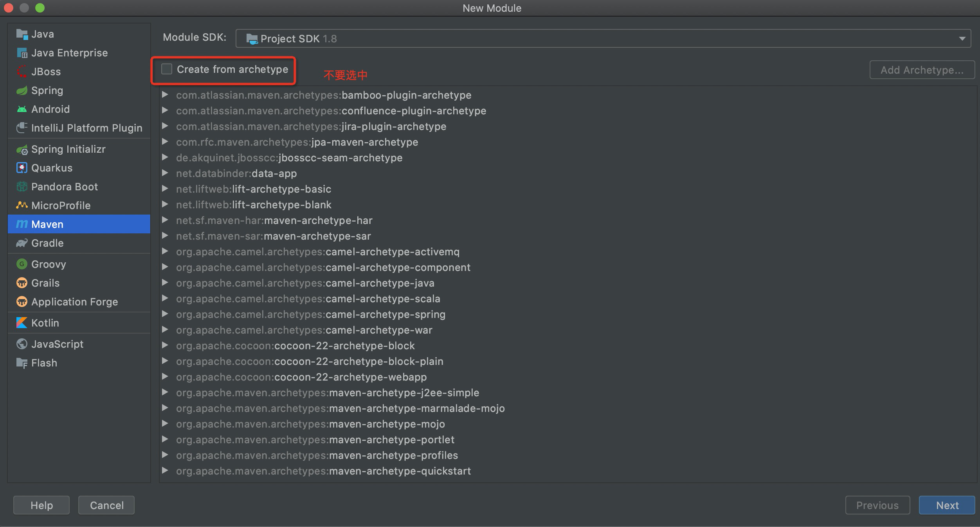
Task: Expand the camel-archetype-spring node arrow
Action: tap(165, 314)
